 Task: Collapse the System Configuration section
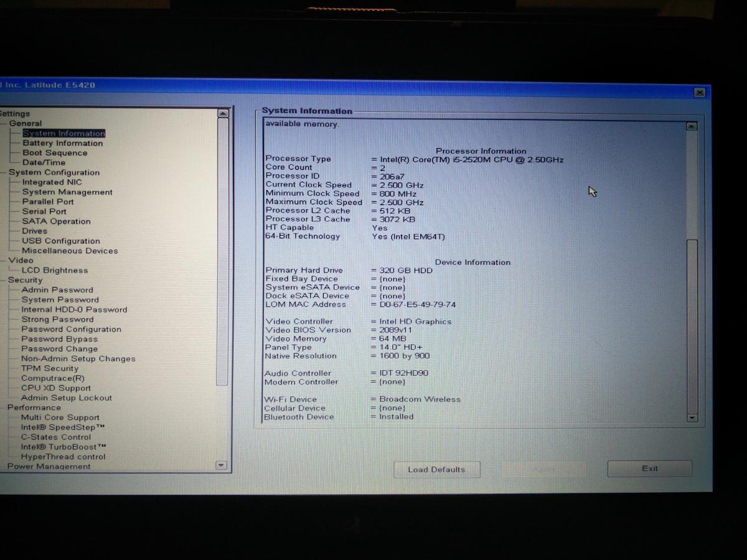pyautogui.click(x=54, y=172)
